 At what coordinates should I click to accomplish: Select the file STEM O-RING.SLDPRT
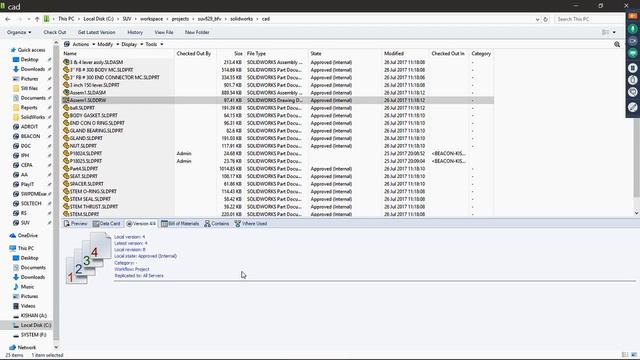pyautogui.click(x=93, y=191)
